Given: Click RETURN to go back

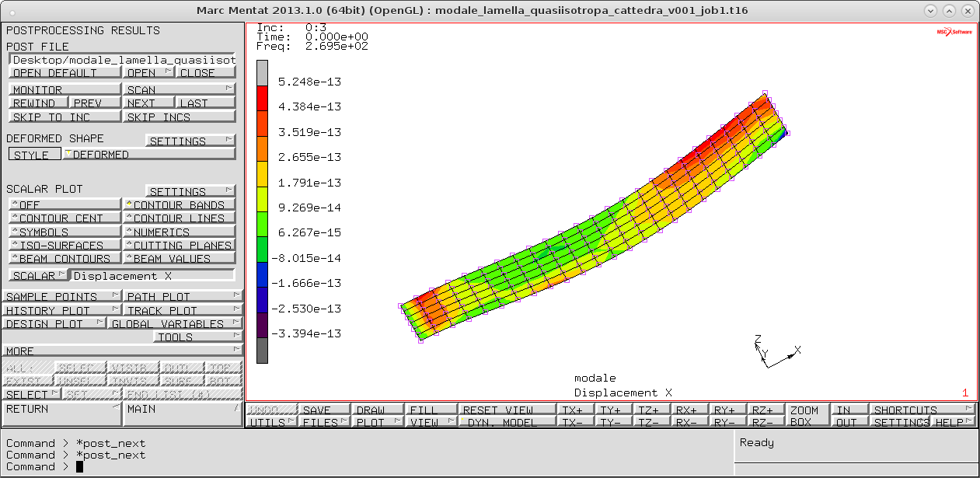Looking at the screenshot, I should coord(61,413).
